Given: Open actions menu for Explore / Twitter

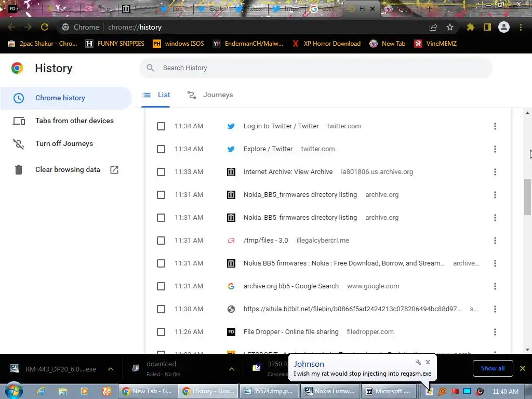Looking at the screenshot, I should 495,149.
